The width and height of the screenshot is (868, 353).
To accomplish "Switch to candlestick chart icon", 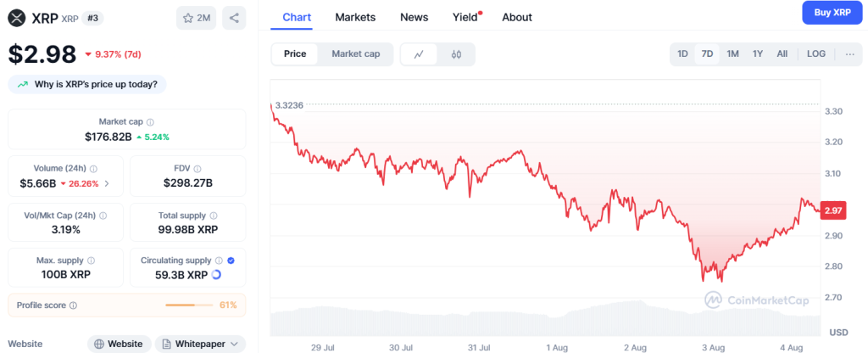I will (x=456, y=54).
